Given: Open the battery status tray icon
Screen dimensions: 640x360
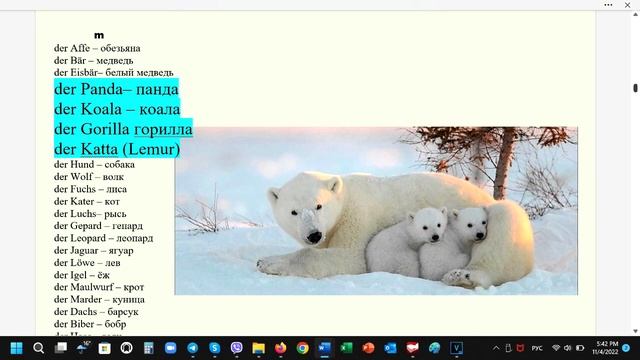Looking at the screenshot, I should click(580, 348).
